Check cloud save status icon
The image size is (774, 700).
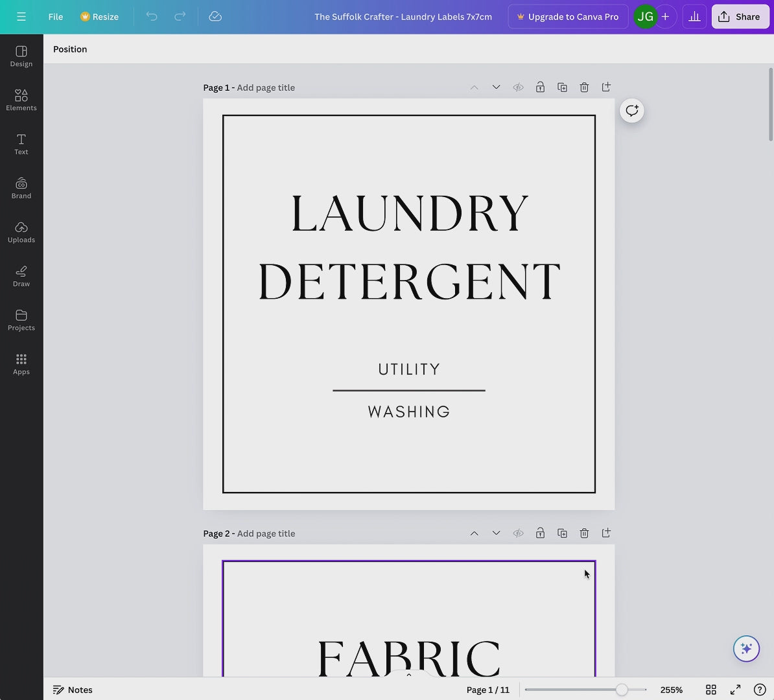pyautogui.click(x=215, y=17)
